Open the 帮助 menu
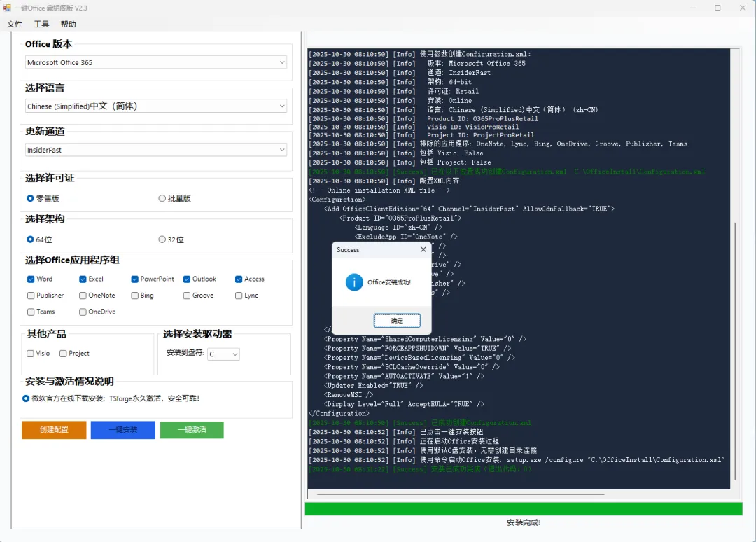This screenshot has width=756, height=542. [x=68, y=24]
